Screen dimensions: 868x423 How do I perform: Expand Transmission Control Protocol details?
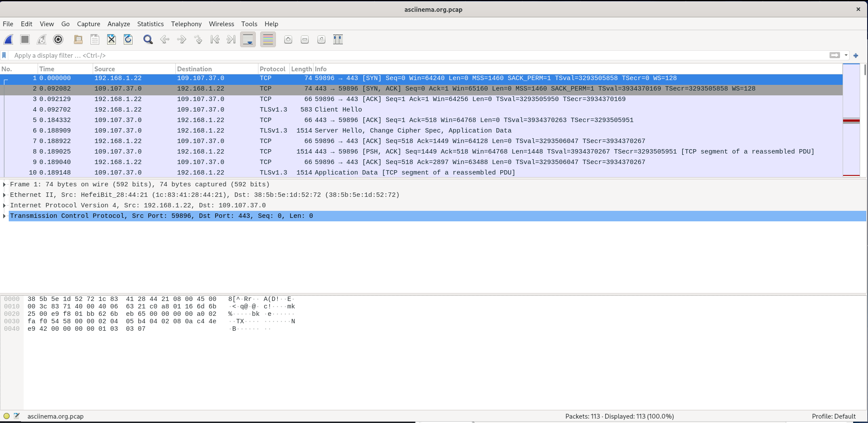coord(4,216)
